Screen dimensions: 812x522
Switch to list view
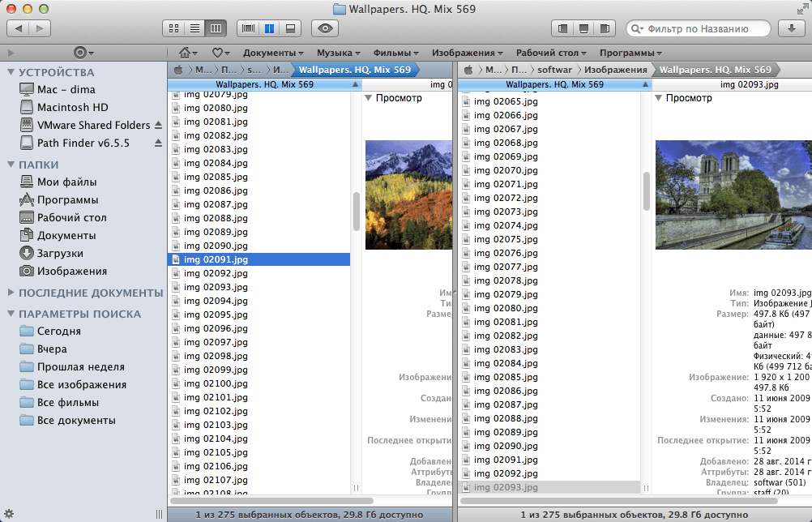(x=194, y=28)
